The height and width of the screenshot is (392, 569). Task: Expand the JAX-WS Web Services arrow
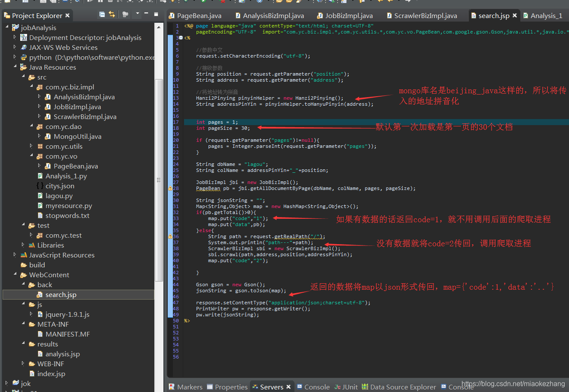(15, 47)
